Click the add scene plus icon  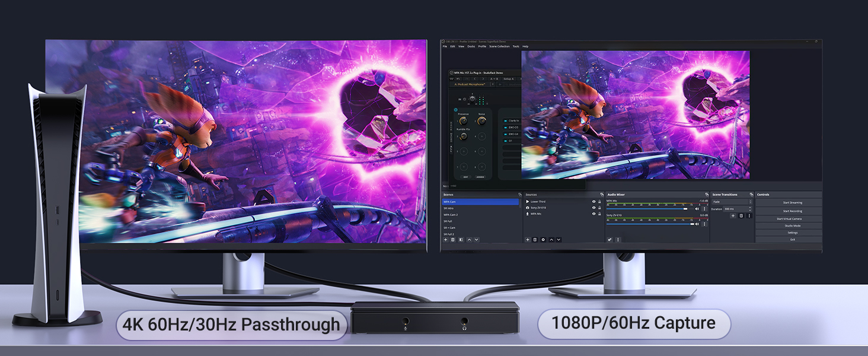446,240
